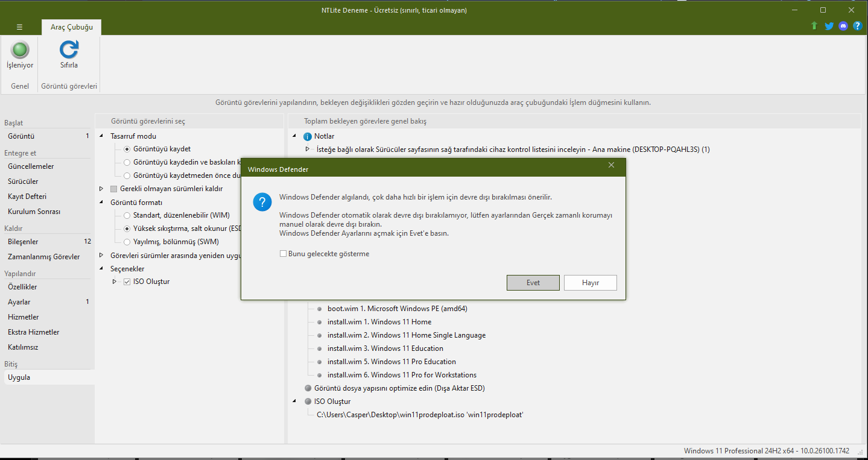Select 'Görüntüyü kaydetmeden önce' radio option
Image resolution: width=868 pixels, height=460 pixels.
pos(127,175)
